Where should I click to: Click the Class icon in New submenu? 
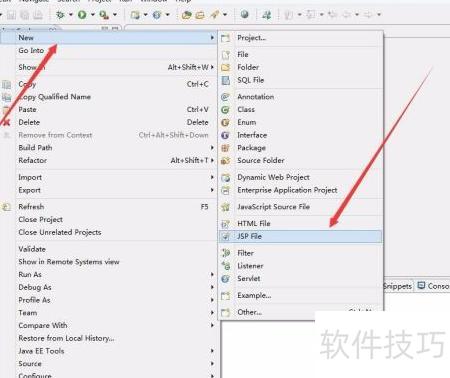pos(226,110)
